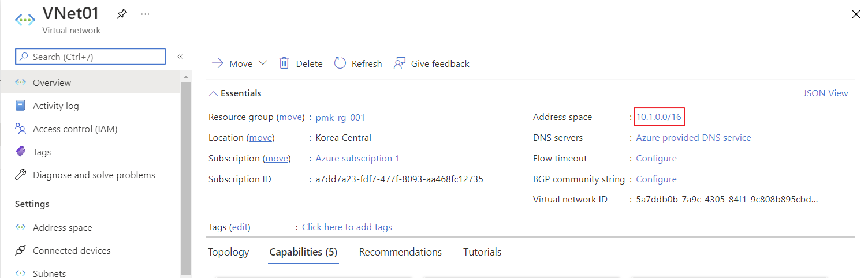Screen dimensions: 868x278
Task: Click Give feedback in the toolbar
Action: pos(431,63)
